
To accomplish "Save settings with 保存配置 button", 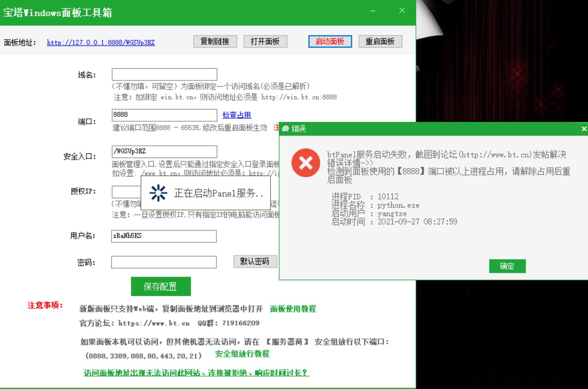I will [161, 286].
